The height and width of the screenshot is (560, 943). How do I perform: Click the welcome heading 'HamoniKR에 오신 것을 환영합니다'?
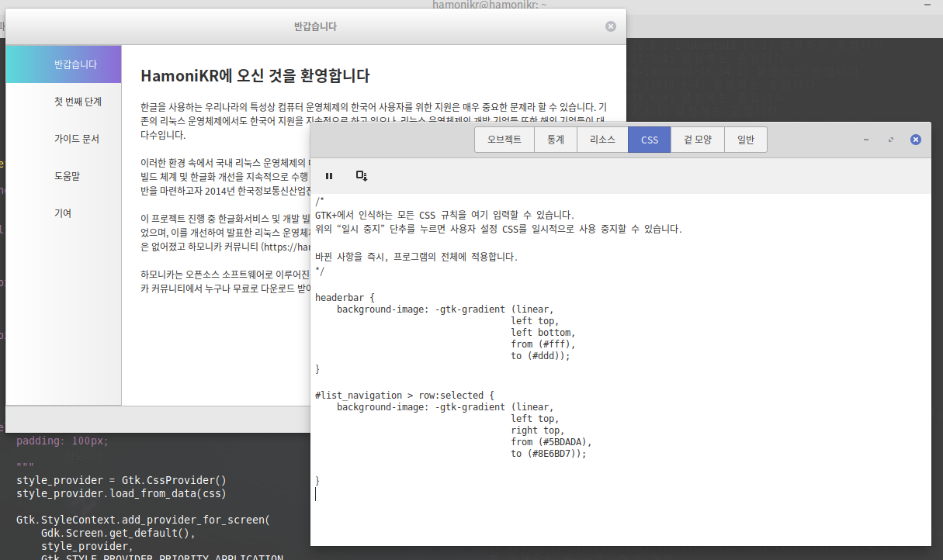(255, 76)
